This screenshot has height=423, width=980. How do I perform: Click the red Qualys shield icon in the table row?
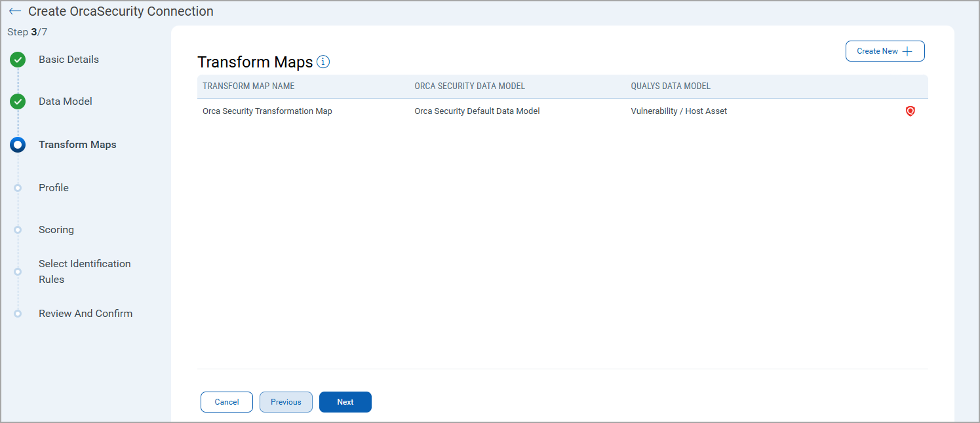coord(910,111)
